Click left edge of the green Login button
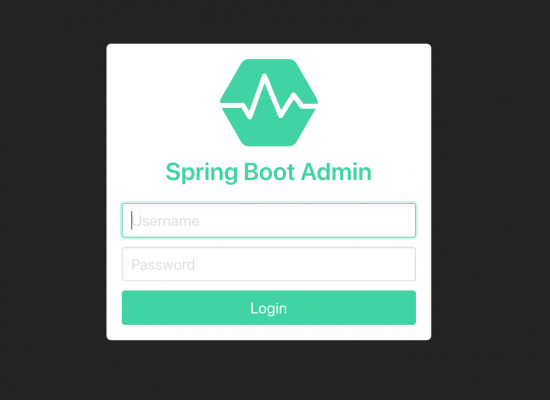Viewport: 550px width, 400px height. [128, 308]
